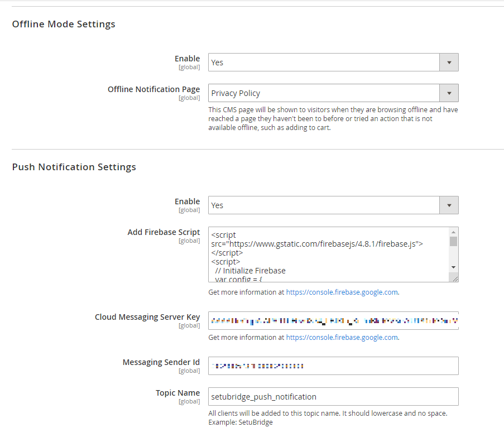The width and height of the screenshot is (504, 442).
Task: Collapse the Offline Mode Settings section heading
Action: tap(64, 24)
